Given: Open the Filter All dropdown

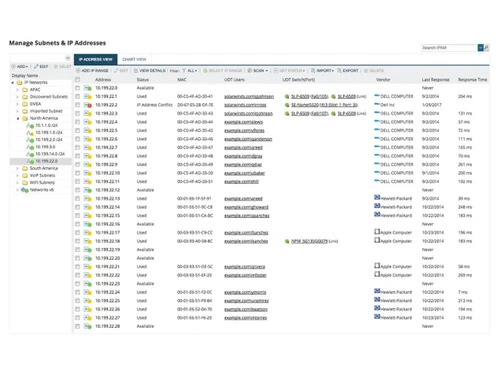Looking at the screenshot, I should click(189, 71).
